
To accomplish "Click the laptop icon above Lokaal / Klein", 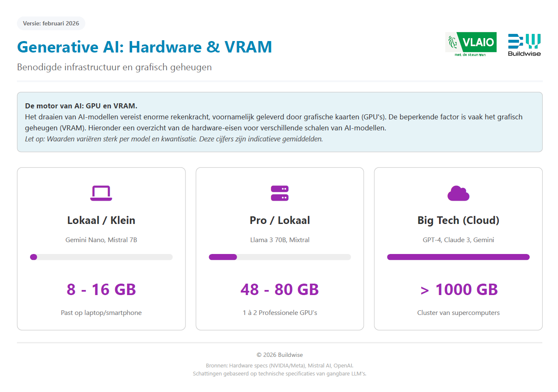I will (101, 193).
